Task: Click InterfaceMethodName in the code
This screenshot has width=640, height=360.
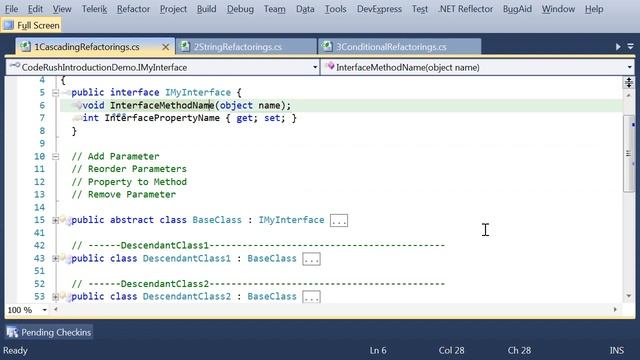Action: (x=162, y=106)
